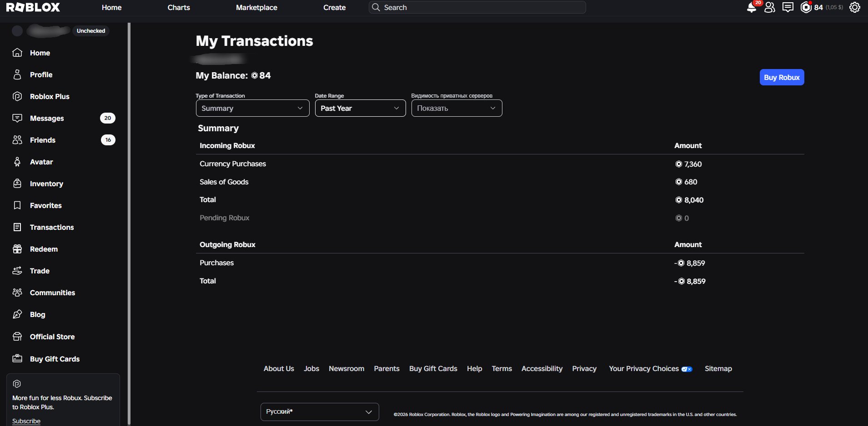Screen dimensions: 868x426
Task: Click in the Search input field
Action: pyautogui.click(x=477, y=7)
